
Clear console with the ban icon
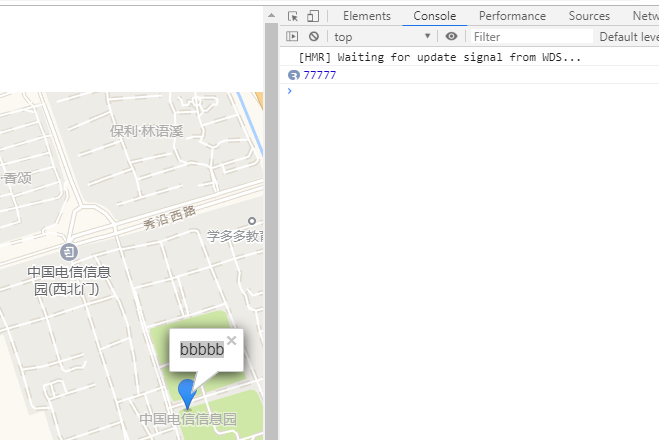pos(314,37)
